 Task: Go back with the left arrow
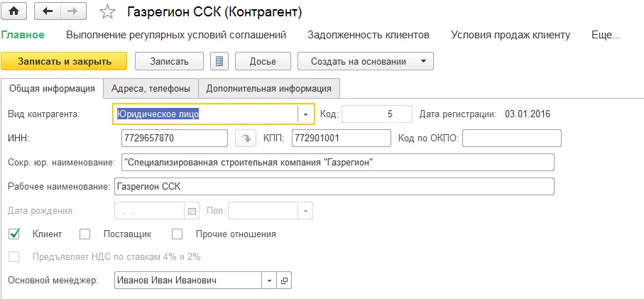click(48, 11)
